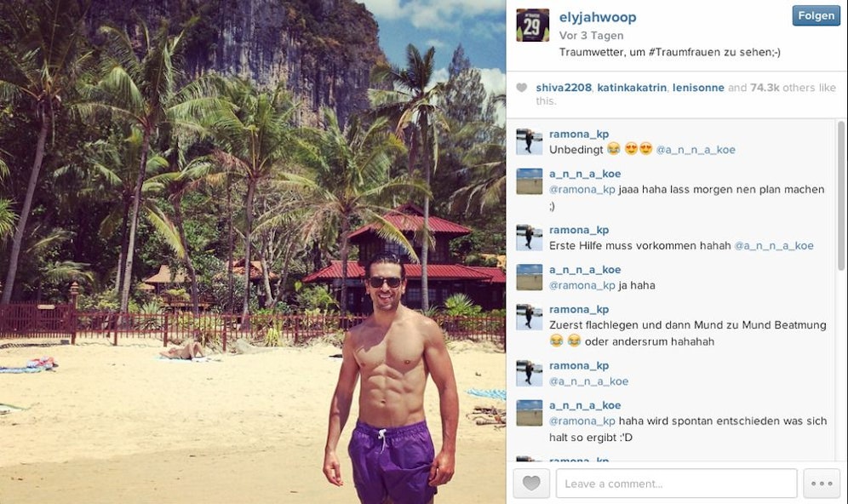Click the ramona_kp username above 'Zuerst flachlegen' comment

[579, 309]
